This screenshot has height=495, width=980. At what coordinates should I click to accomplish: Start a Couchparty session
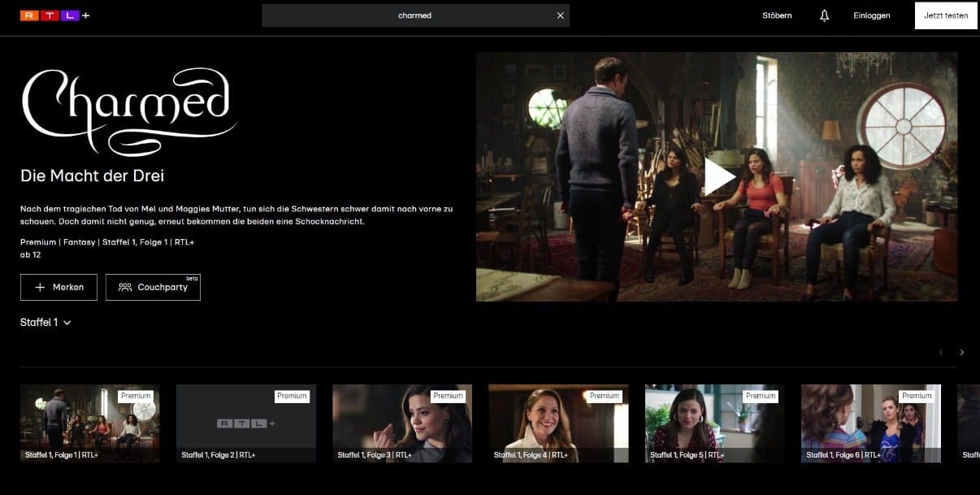(153, 287)
